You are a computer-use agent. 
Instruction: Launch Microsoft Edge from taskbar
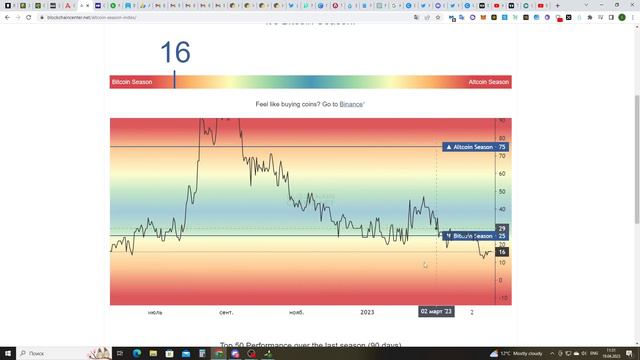[137, 353]
